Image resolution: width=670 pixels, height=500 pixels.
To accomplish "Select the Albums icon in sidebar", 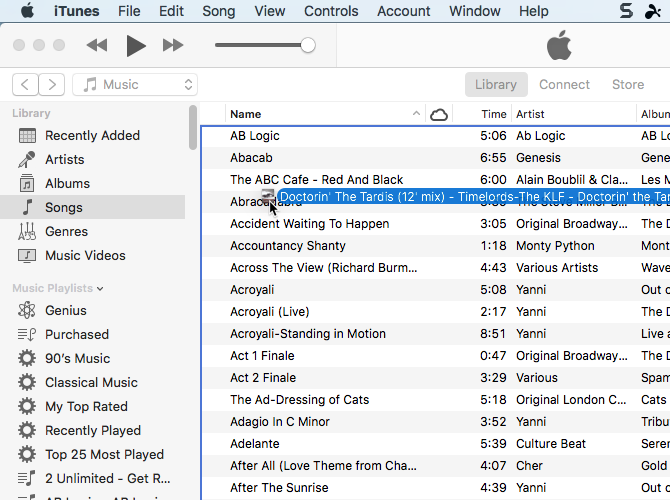I will click(x=27, y=183).
